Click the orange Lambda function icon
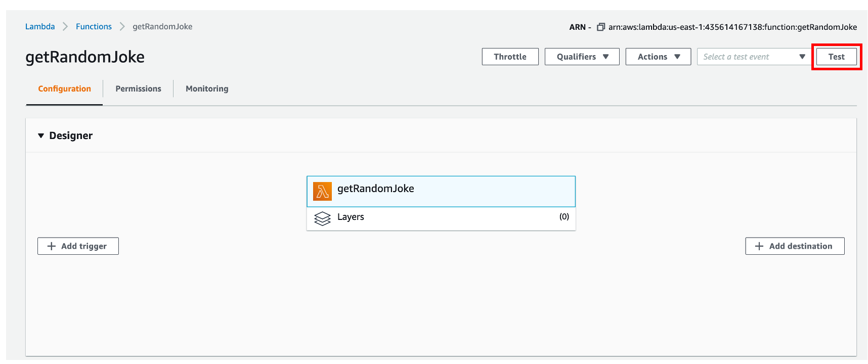Viewport: 868px width, 364px height. 322,192
